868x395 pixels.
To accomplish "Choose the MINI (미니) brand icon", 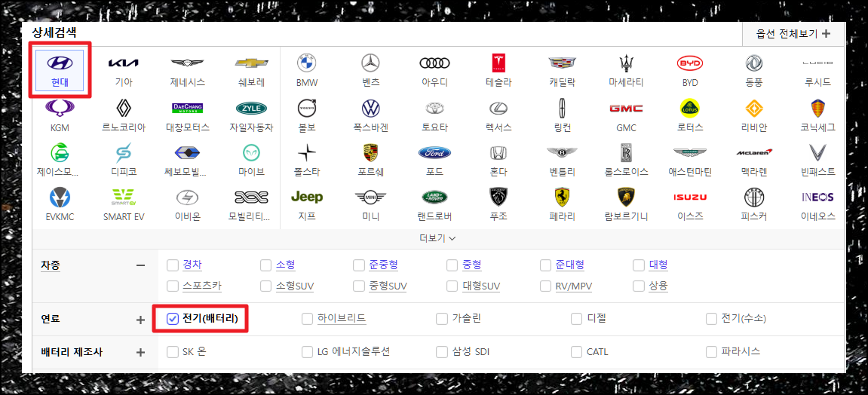I will pos(370,197).
